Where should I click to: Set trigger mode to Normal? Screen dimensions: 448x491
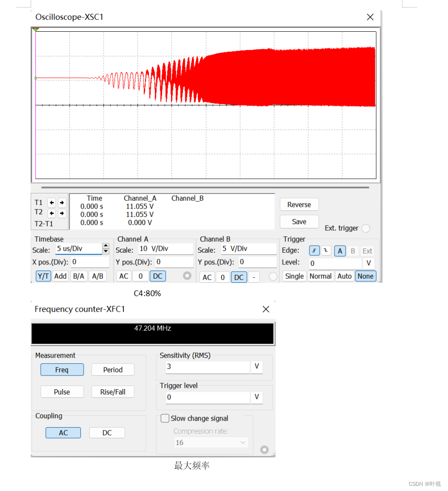click(x=320, y=276)
